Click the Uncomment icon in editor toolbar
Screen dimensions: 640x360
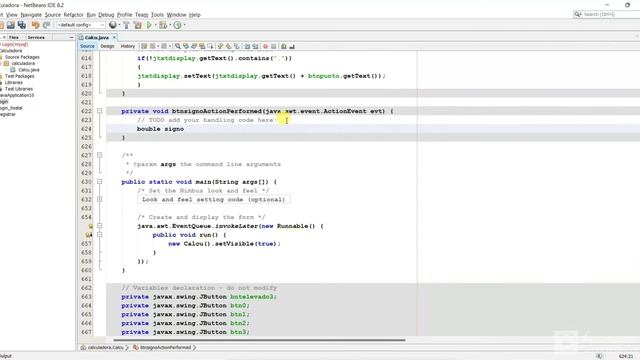292,47
